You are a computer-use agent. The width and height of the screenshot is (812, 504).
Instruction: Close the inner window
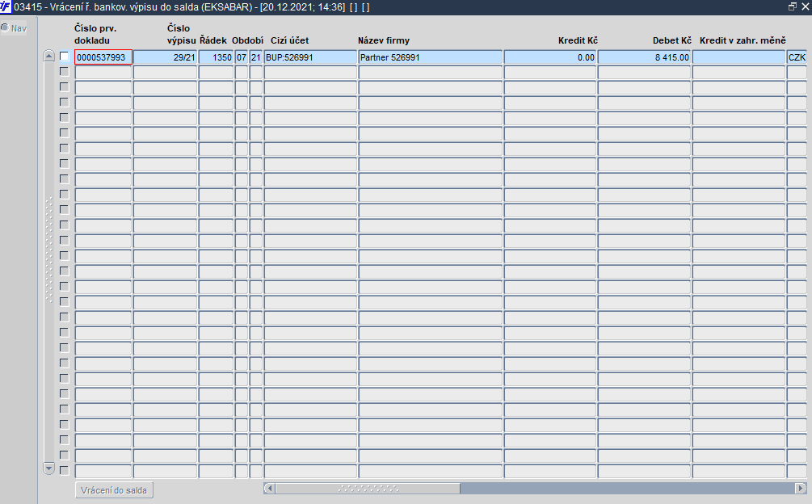point(805,6)
